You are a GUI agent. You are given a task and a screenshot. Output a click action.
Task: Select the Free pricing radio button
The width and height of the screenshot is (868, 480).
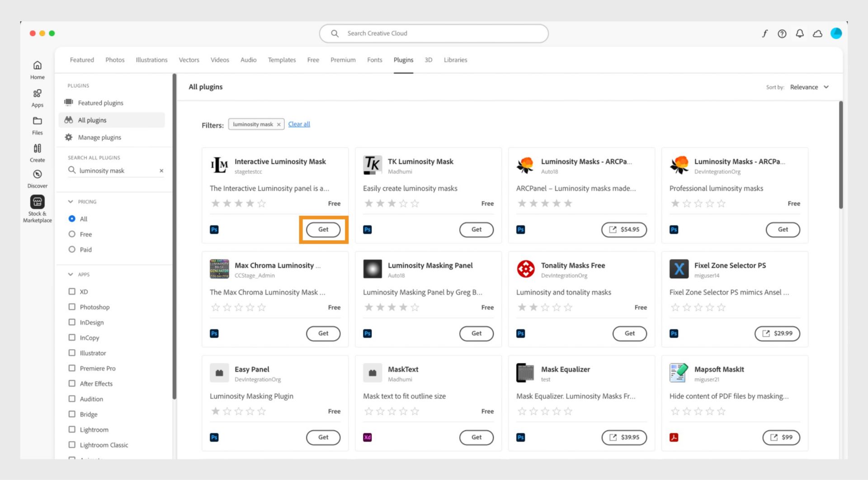point(72,234)
